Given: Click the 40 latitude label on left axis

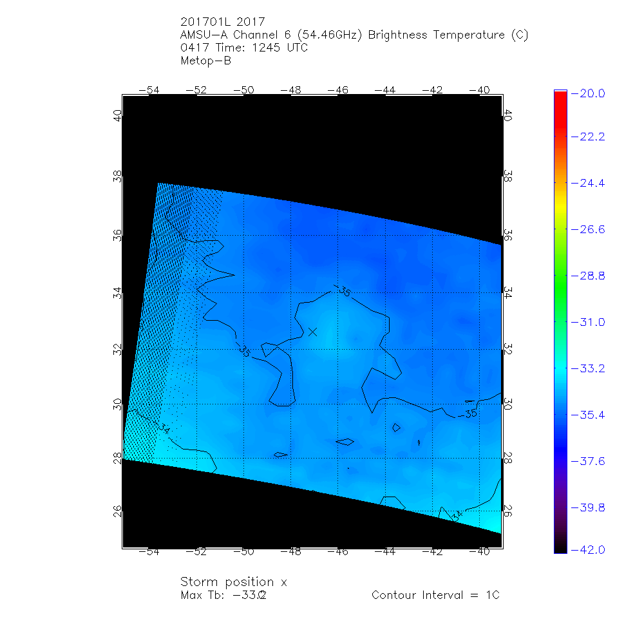Looking at the screenshot, I should (x=117, y=116).
